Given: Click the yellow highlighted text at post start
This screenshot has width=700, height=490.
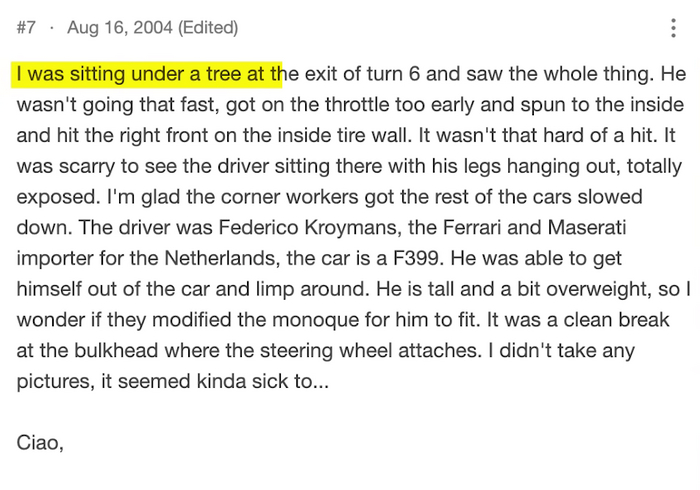Looking at the screenshot, I should (x=146, y=74).
